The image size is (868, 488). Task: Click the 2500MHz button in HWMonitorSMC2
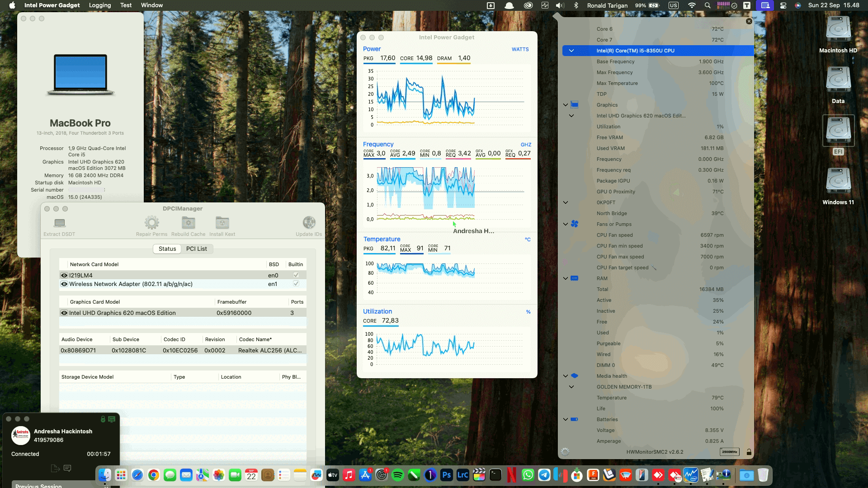tap(729, 451)
